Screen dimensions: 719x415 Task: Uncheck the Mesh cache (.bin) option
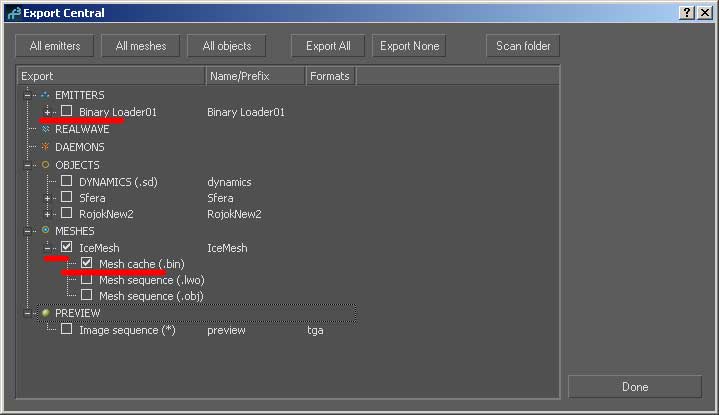coord(87,263)
